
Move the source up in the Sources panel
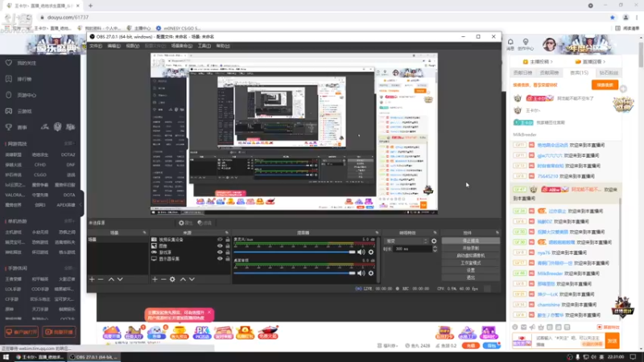tap(183, 279)
